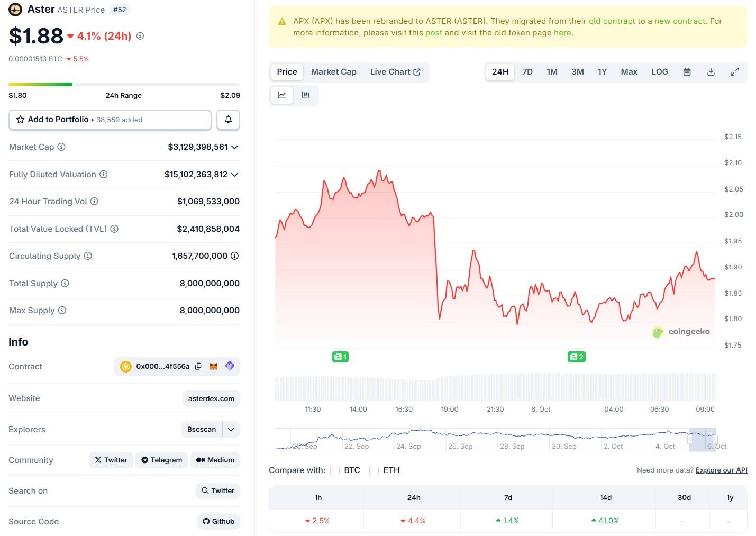Image resolution: width=756 pixels, height=536 pixels.
Task: Switch to candlestick chart view icon
Action: (x=306, y=95)
